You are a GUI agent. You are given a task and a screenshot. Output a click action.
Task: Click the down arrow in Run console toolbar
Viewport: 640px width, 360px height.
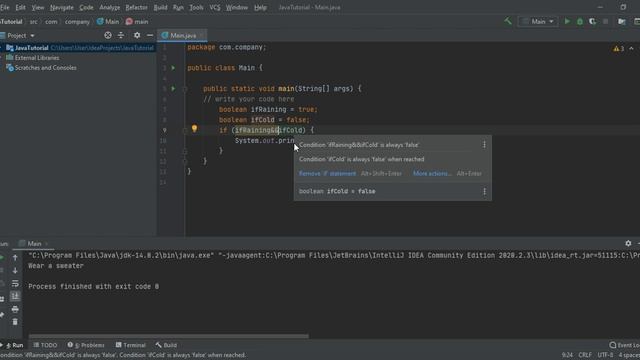pos(15,271)
